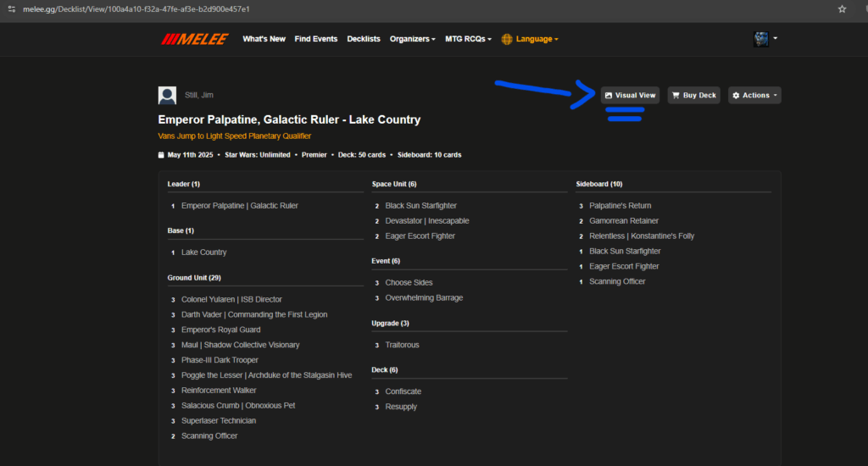Open Vans Jump to Light Speed tournament link
Image resolution: width=868 pixels, height=466 pixels.
(x=234, y=136)
